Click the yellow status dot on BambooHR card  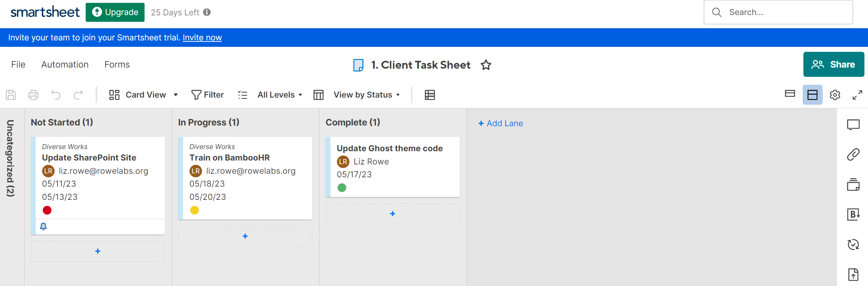click(x=195, y=210)
